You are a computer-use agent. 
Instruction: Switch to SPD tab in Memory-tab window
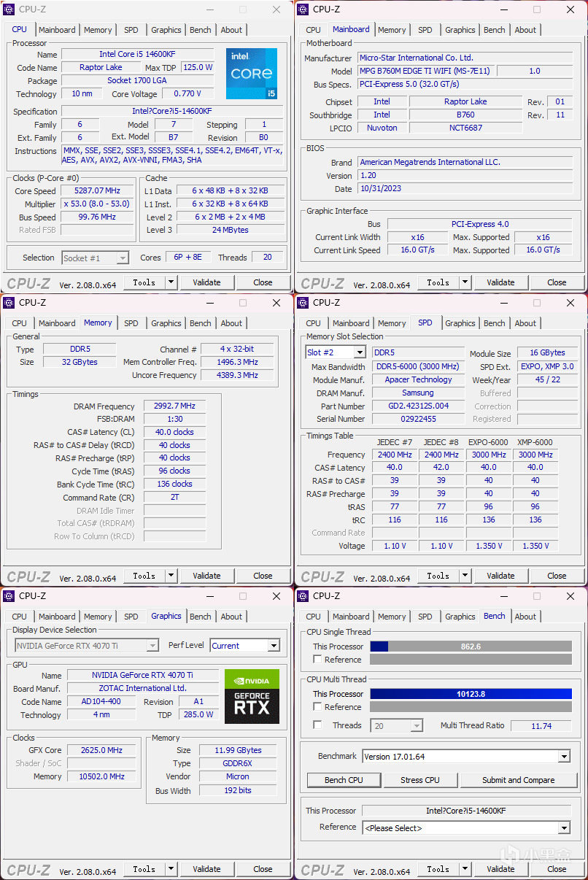click(x=131, y=323)
